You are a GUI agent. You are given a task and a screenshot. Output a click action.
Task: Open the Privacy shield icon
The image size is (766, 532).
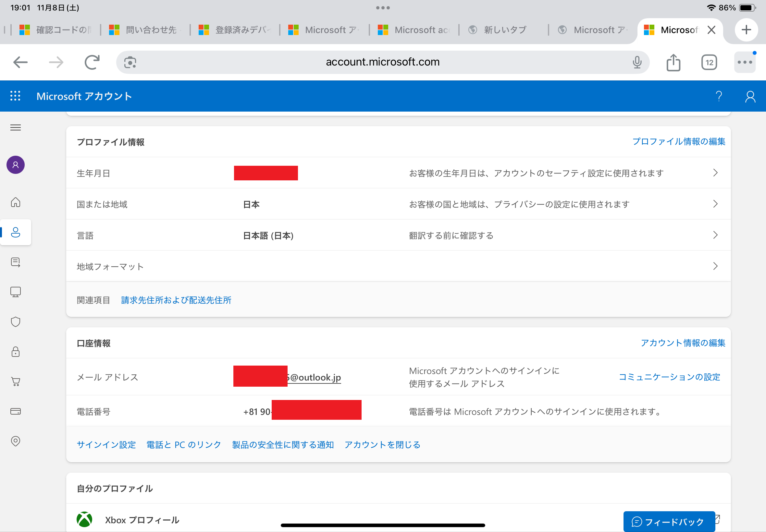pos(15,322)
